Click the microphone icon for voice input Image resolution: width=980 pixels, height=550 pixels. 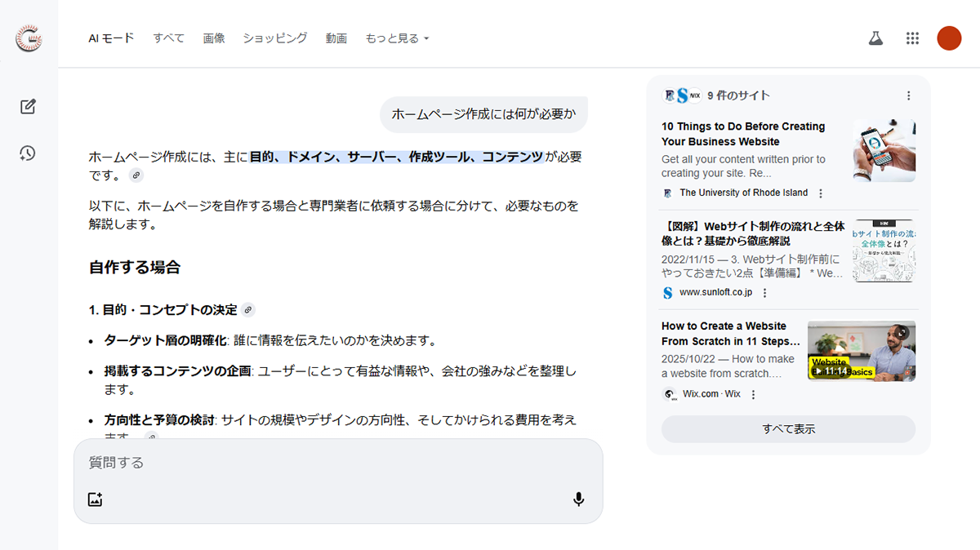578,499
